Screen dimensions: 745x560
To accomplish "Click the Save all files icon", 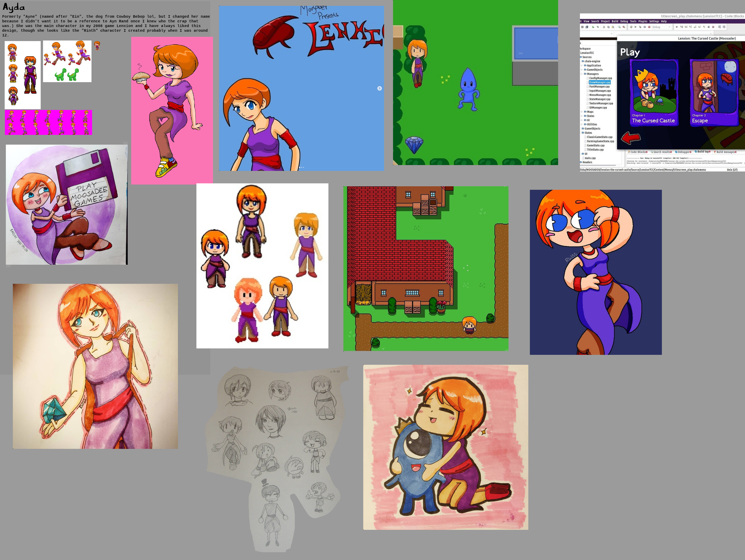I will [x=587, y=27].
